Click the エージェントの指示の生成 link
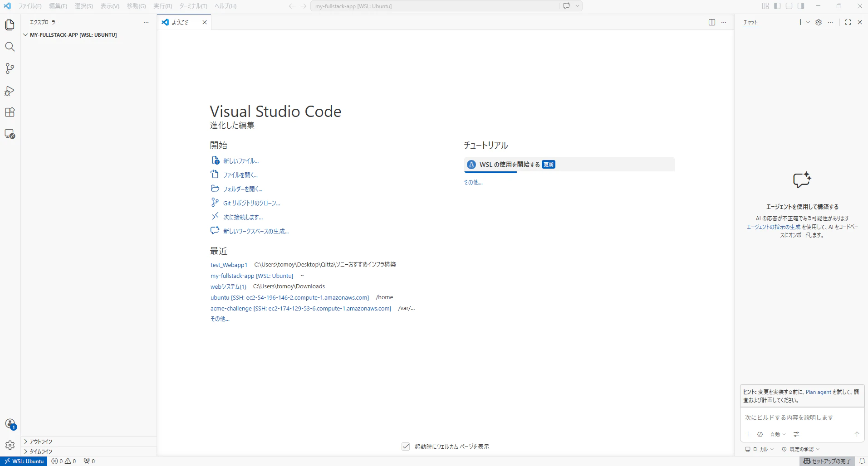Viewport: 868px width, 466px height. click(x=774, y=227)
